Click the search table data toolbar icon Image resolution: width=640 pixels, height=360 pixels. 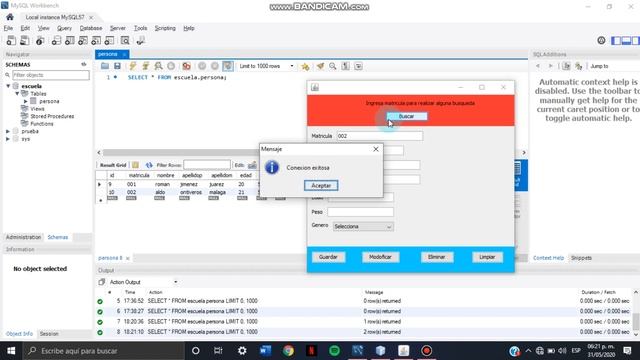(125, 40)
